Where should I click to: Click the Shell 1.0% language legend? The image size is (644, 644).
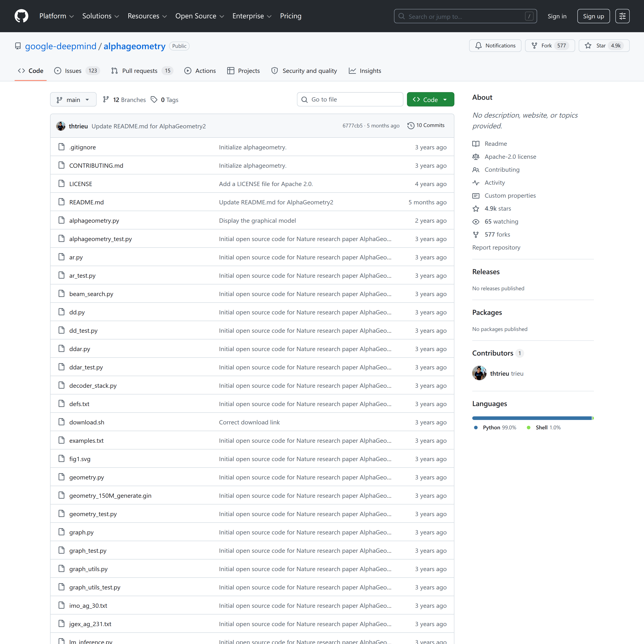point(544,427)
